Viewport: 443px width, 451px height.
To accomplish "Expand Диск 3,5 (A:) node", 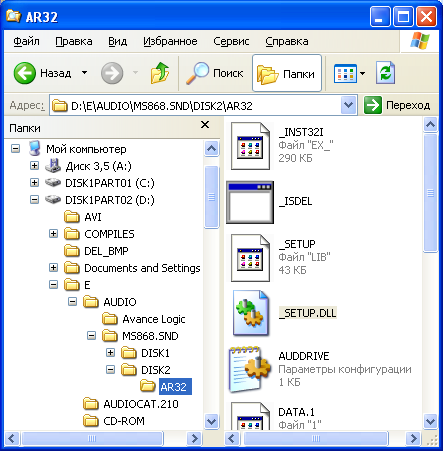I will [x=34, y=166].
